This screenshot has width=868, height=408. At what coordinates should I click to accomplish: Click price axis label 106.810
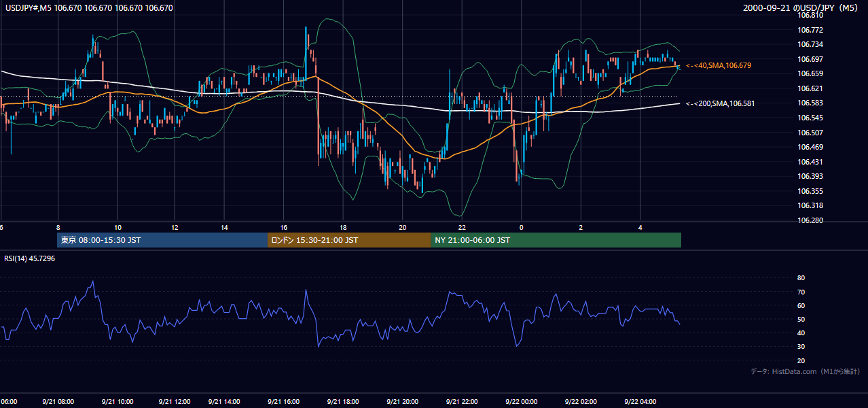810,15
